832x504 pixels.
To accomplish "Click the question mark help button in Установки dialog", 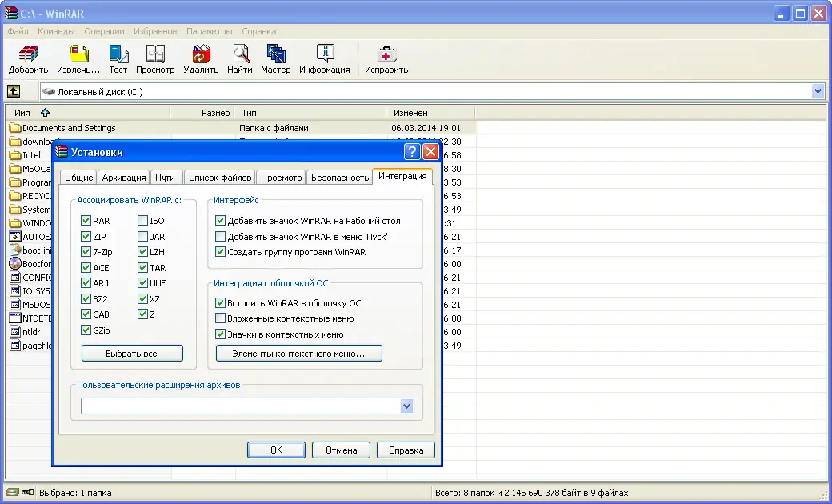I will click(x=412, y=152).
